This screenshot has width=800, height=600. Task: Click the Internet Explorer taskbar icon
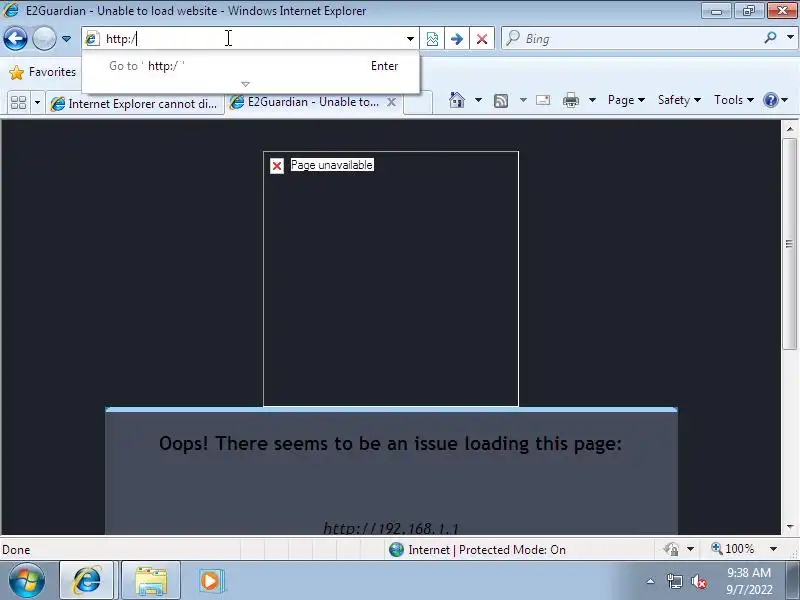tap(86, 580)
